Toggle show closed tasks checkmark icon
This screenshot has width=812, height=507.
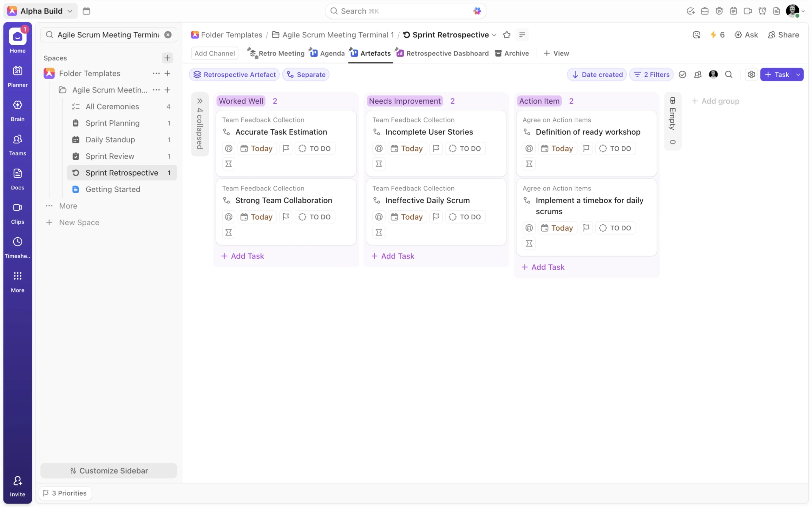pos(682,74)
